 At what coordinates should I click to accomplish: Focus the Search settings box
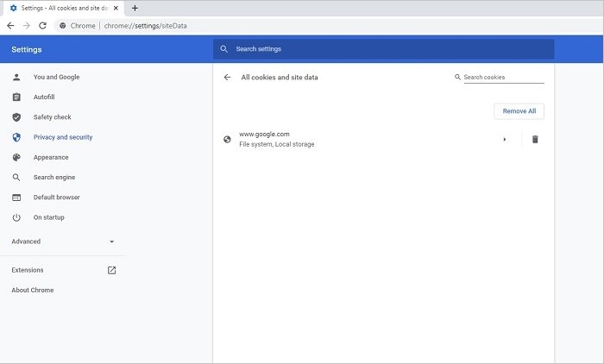pyautogui.click(x=384, y=49)
